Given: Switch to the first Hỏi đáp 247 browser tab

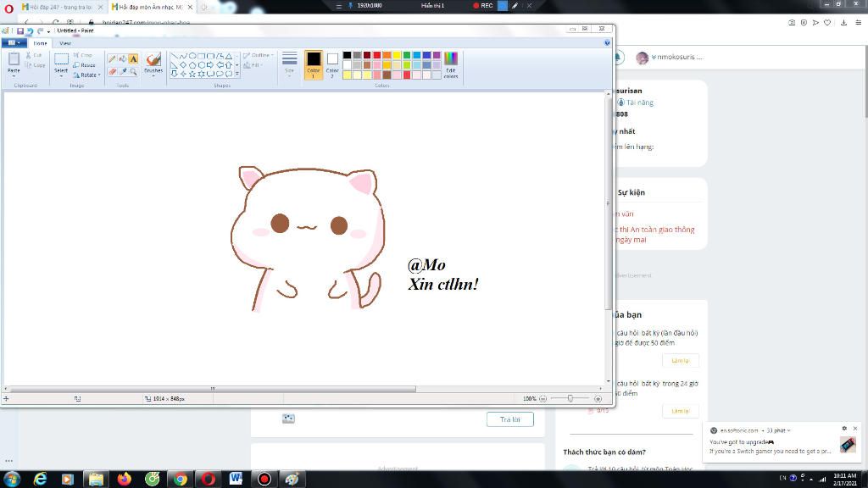Looking at the screenshot, I should [61, 7].
